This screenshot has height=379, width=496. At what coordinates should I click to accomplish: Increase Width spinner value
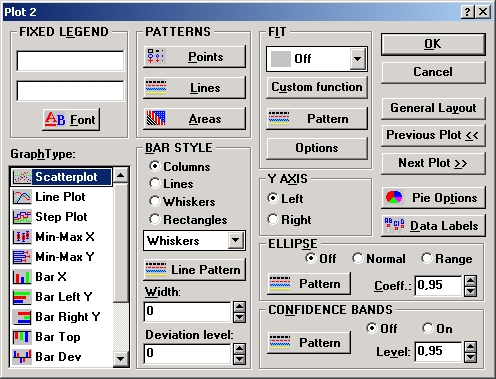[x=239, y=307]
